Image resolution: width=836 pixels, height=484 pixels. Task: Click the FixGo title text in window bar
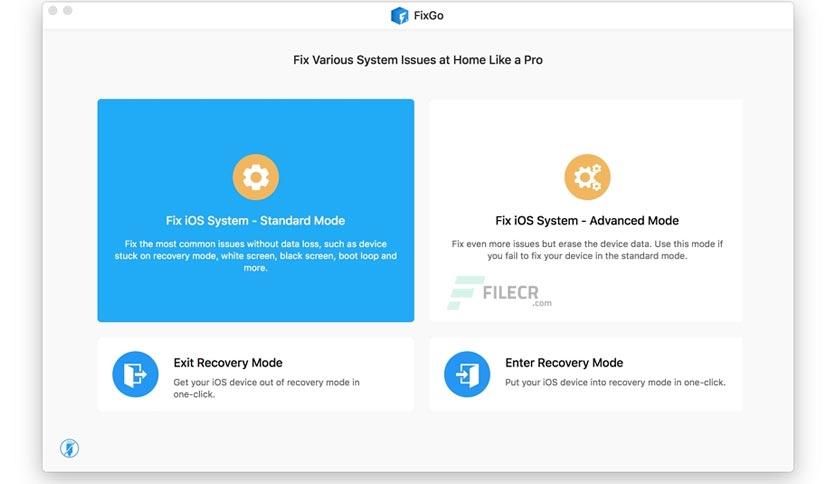(429, 15)
